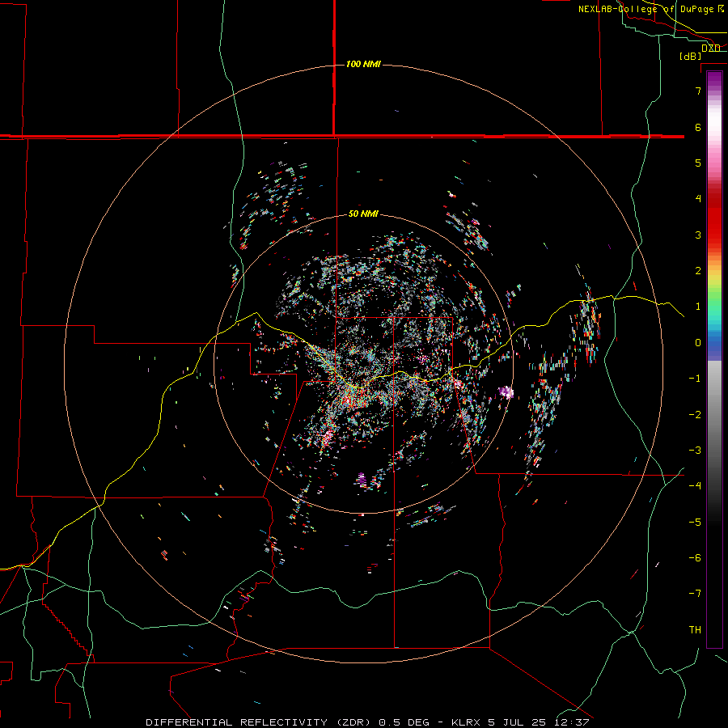This screenshot has height=728, width=728.
Task: Click the 4 value on the dB scale
Action: point(698,199)
